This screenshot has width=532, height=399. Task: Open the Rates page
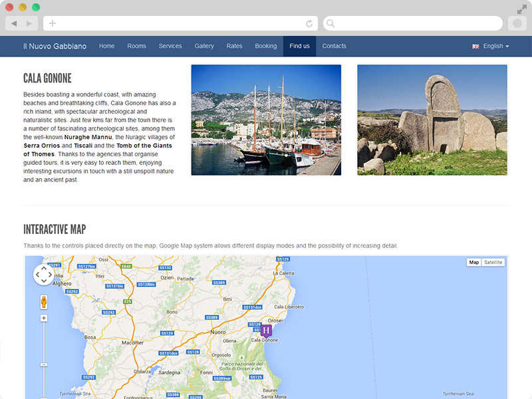coord(235,46)
